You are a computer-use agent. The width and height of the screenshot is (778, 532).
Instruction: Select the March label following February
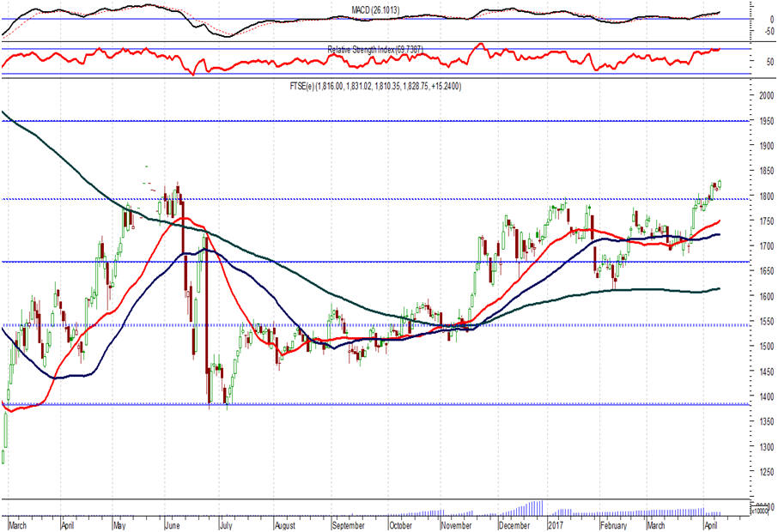coord(656,525)
